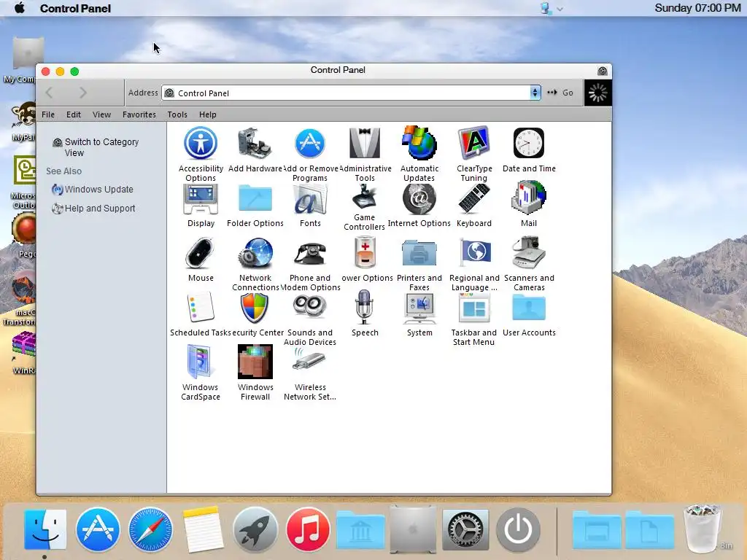
Task: Open Power Options battery icon
Action: (x=365, y=252)
